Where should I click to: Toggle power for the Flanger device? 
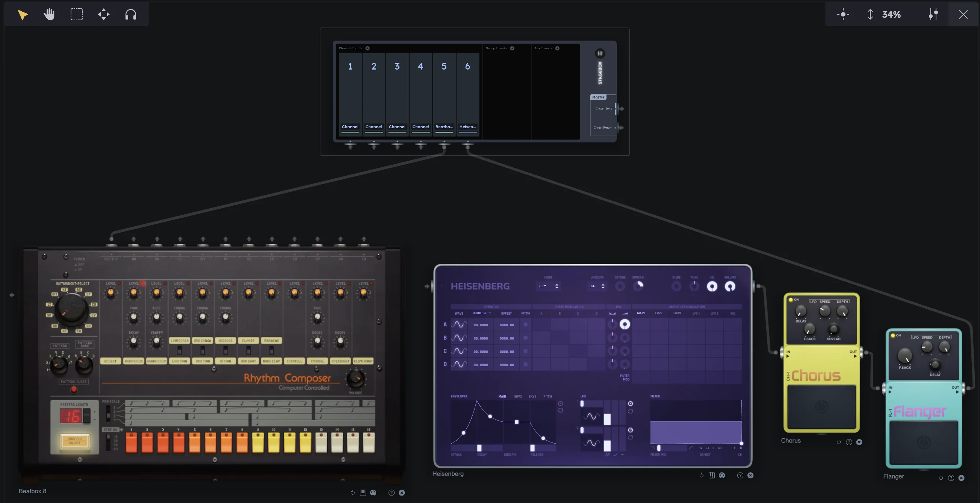click(941, 478)
